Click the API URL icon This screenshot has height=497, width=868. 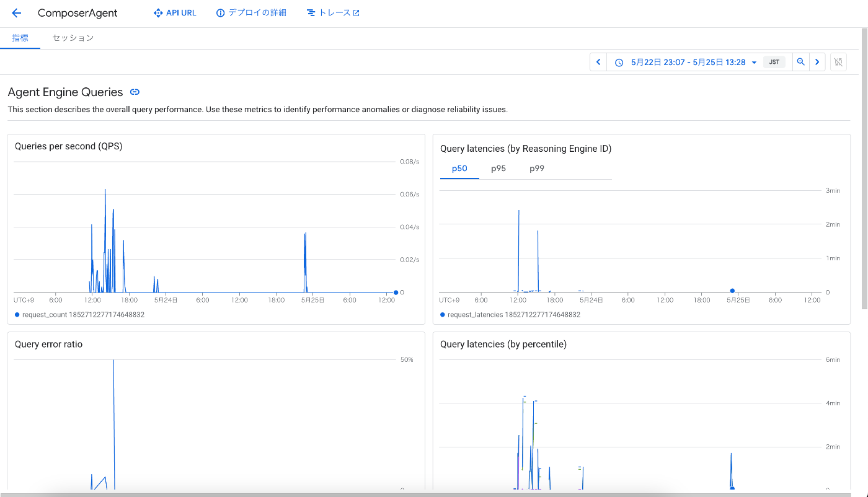(158, 13)
